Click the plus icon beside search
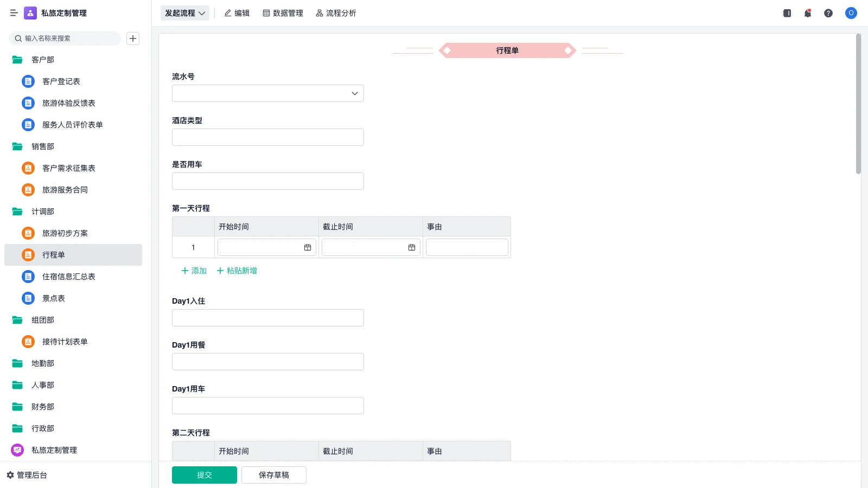The image size is (868, 488). [x=133, y=38]
